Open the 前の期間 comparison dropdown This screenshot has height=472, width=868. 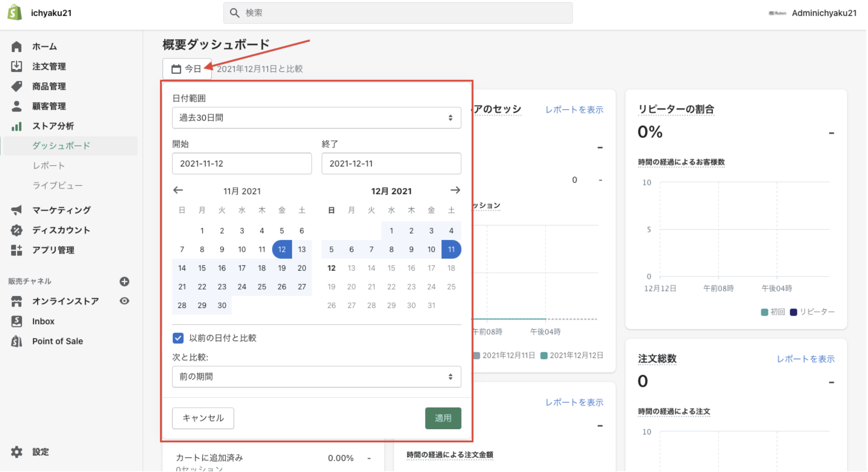pos(316,377)
